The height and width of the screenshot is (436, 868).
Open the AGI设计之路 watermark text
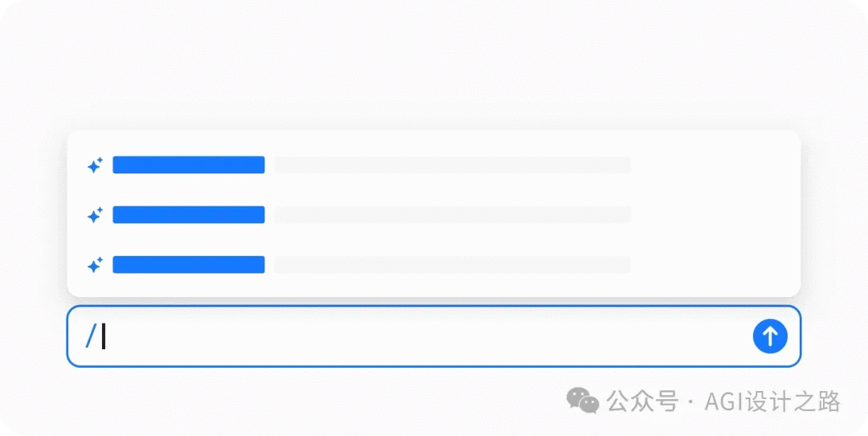click(x=772, y=401)
